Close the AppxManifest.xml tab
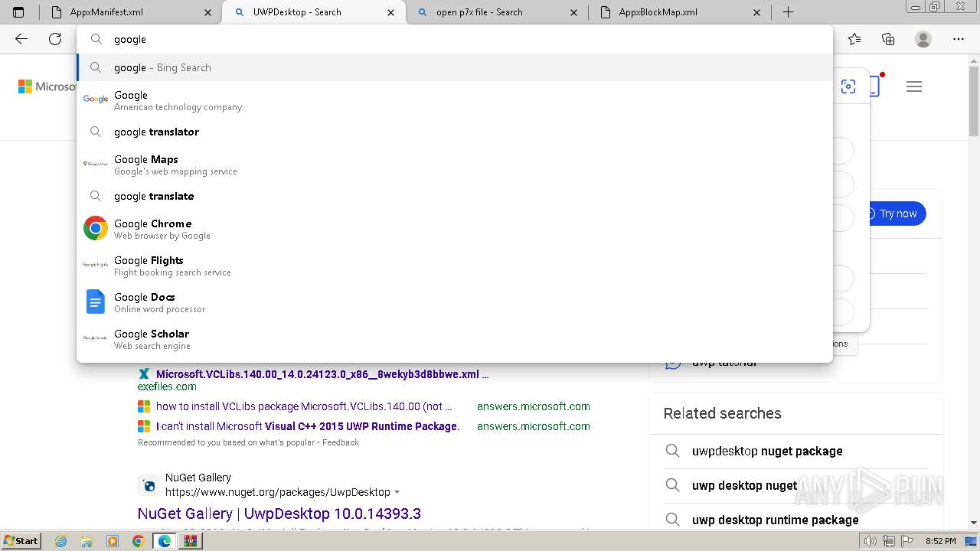 pyautogui.click(x=209, y=12)
